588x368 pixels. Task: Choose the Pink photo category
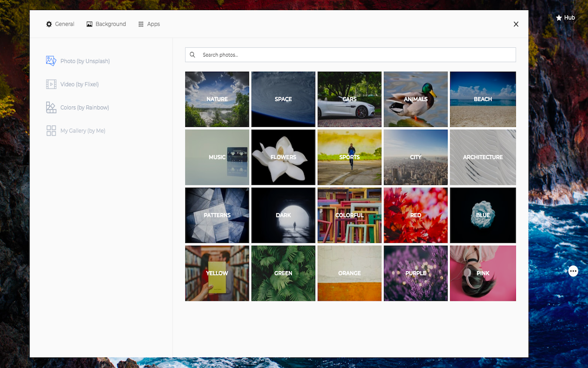pos(483,273)
